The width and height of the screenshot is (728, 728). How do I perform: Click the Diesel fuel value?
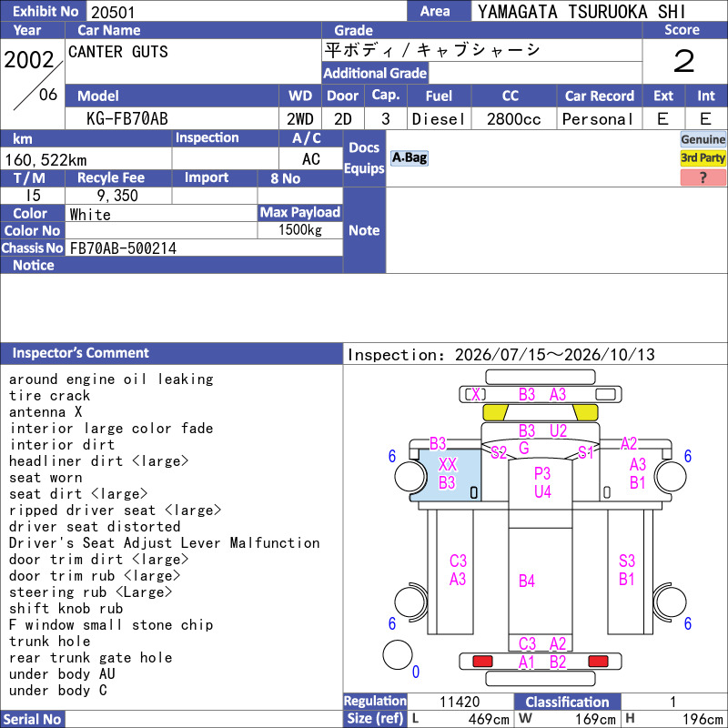coord(439,119)
